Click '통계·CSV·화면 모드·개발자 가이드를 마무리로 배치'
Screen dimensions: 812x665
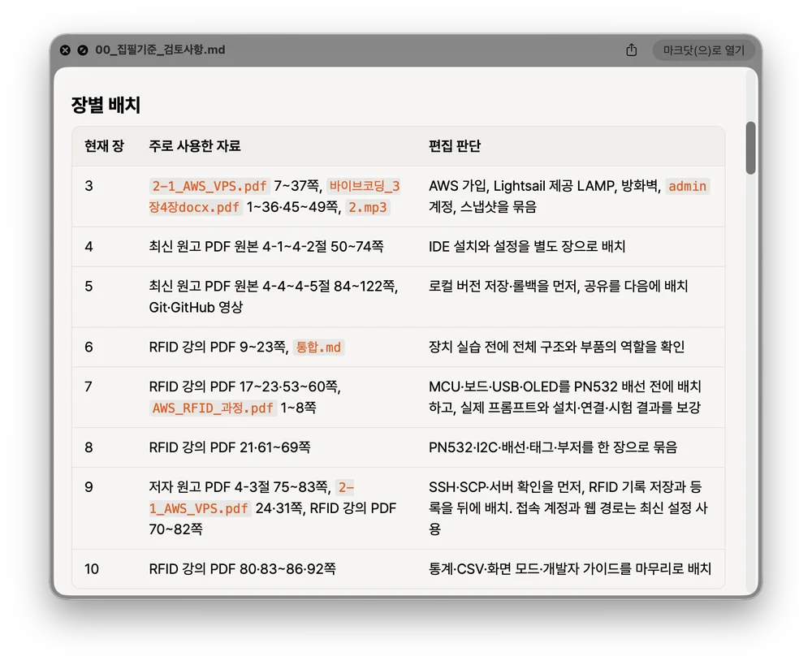pos(570,569)
